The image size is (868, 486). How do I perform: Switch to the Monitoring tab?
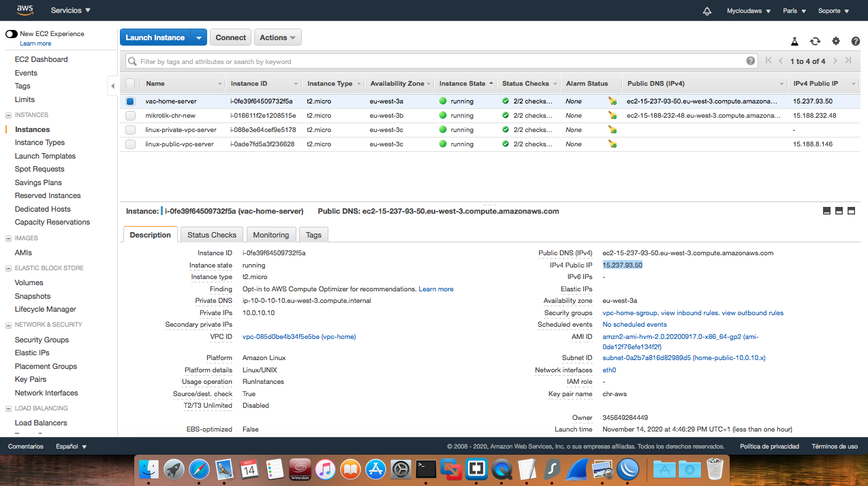pyautogui.click(x=270, y=234)
